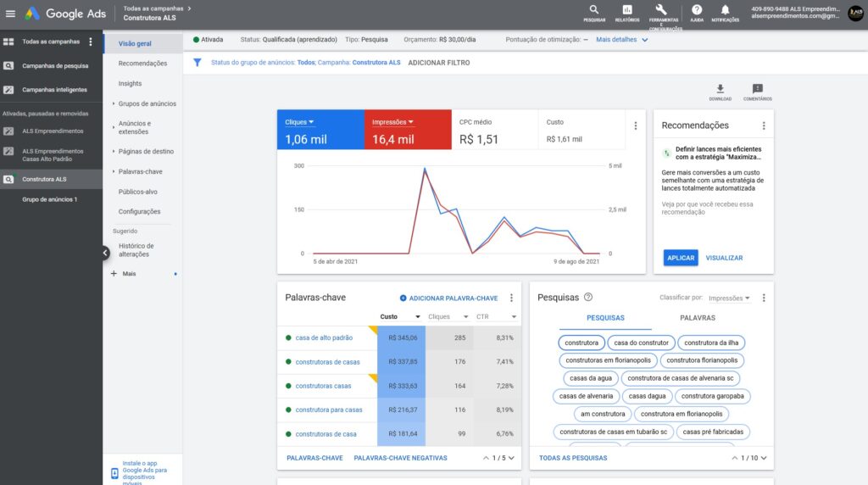The image size is (868, 485).
Task: Open Recomendações in side menu
Action: tap(142, 64)
